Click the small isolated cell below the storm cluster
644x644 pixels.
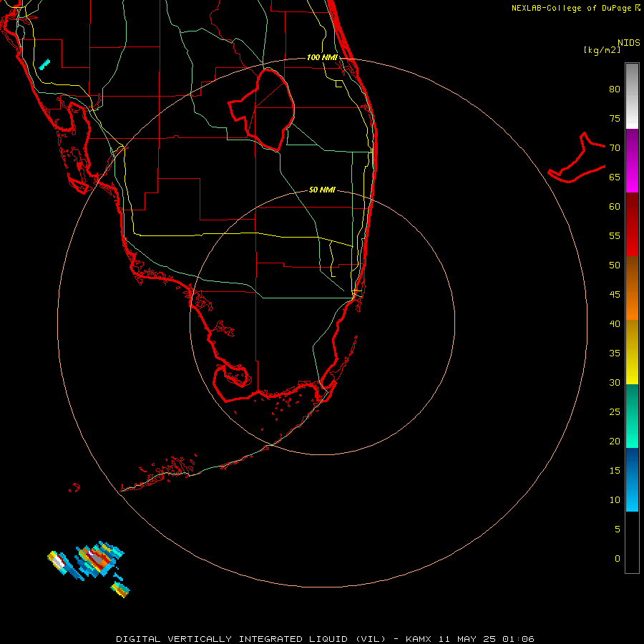click(120, 590)
